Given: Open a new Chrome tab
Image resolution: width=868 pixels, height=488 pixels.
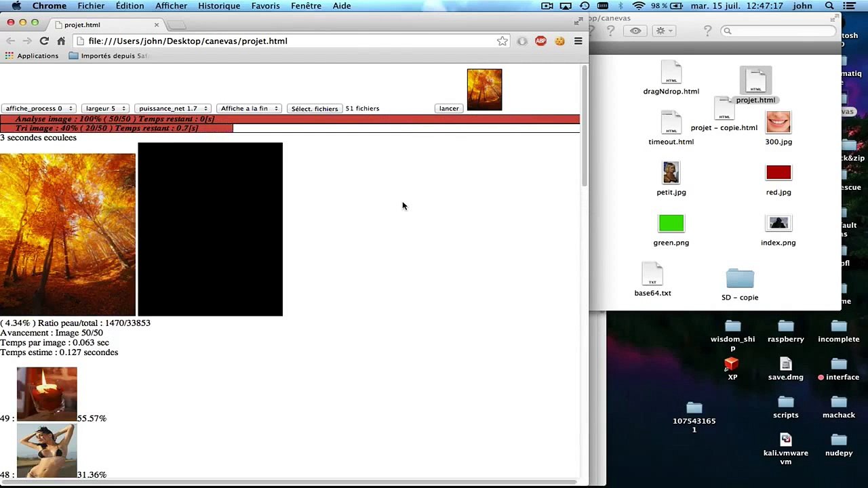Looking at the screenshot, I should point(176,25).
